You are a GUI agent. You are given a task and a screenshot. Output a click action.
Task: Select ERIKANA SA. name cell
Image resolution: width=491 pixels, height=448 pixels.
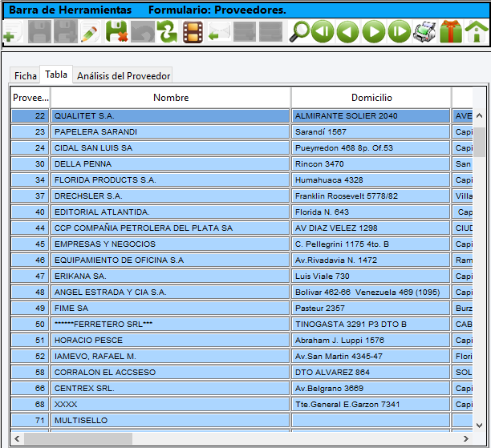[170, 276]
